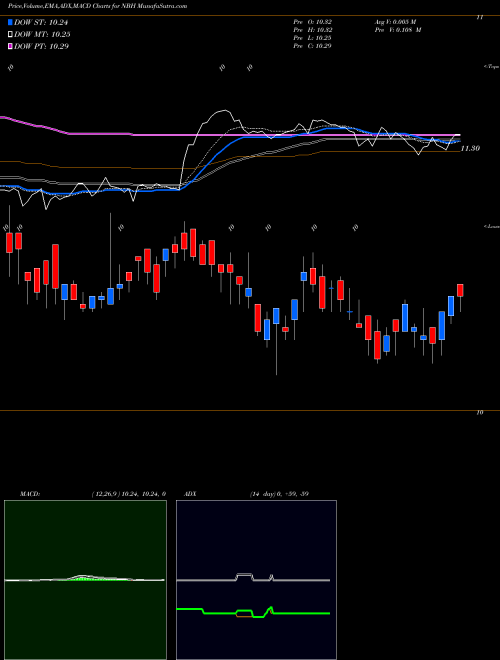Click the 'ADX' panel label
The width and height of the screenshot is (500, 660).
190,494
